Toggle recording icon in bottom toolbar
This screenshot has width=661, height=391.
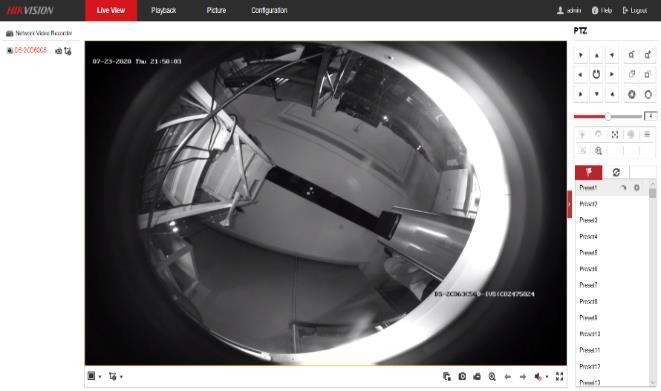click(477, 377)
